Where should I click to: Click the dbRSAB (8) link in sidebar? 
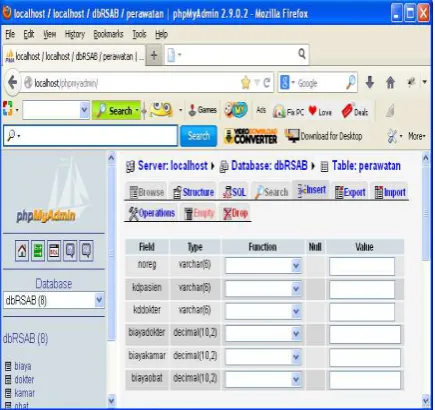point(26,339)
